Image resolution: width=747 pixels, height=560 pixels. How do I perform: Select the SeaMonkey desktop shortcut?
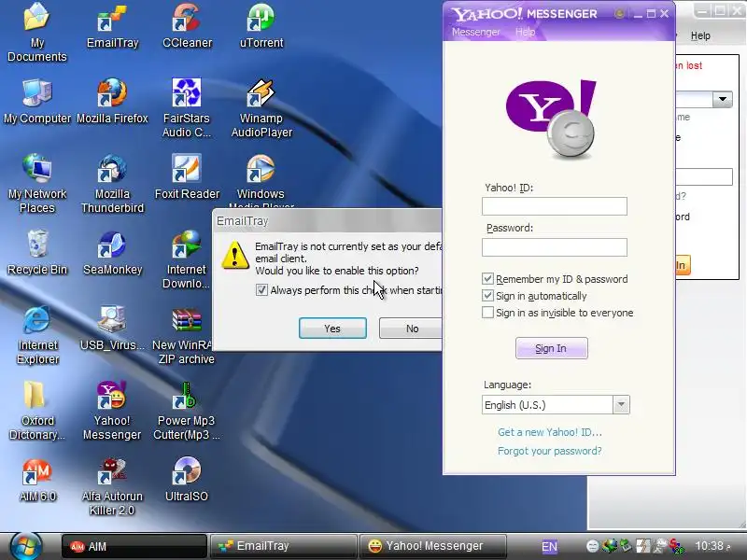112,252
